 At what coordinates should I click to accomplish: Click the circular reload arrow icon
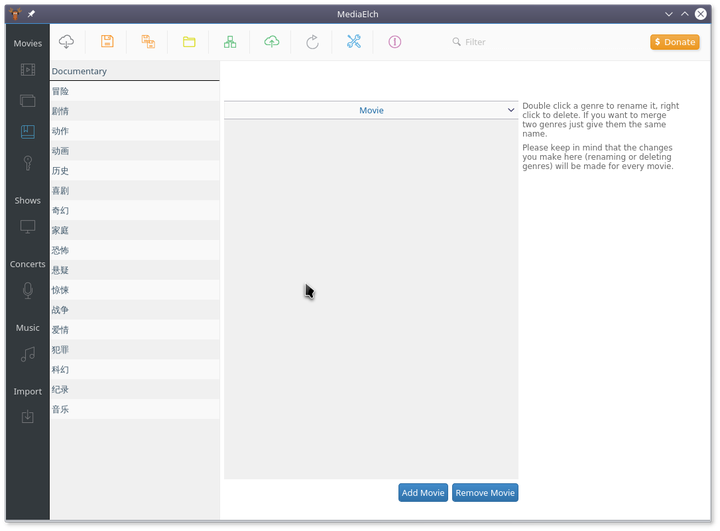[x=312, y=42]
